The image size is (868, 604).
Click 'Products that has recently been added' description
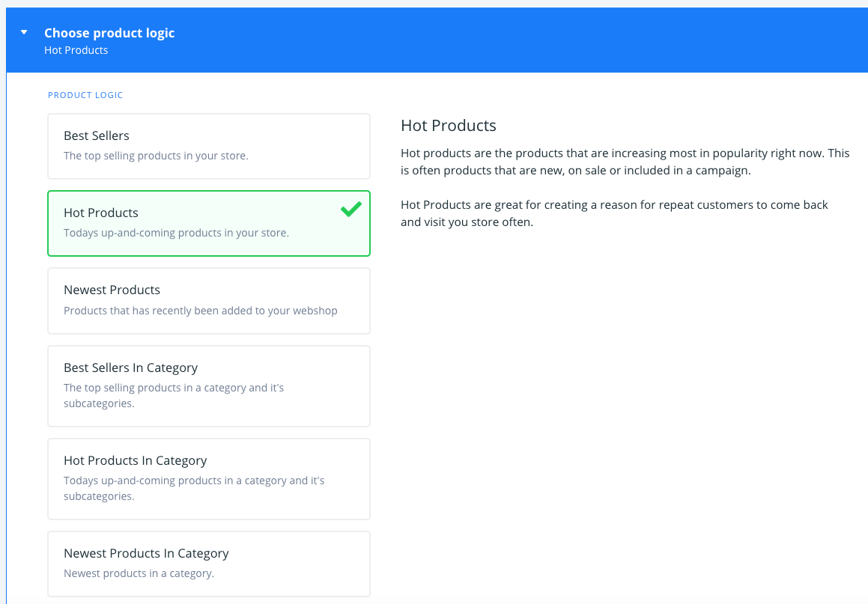pyautogui.click(x=201, y=311)
